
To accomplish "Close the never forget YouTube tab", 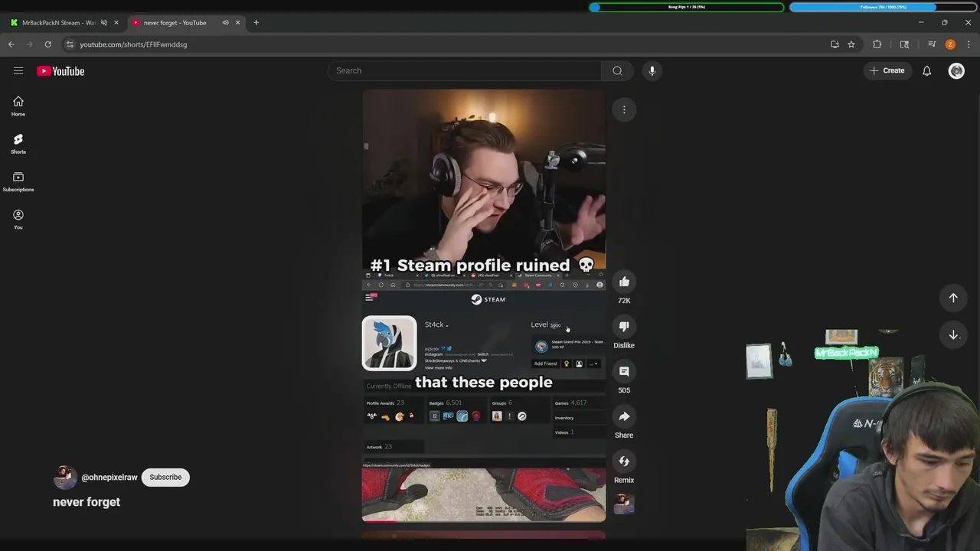I will pos(237,22).
